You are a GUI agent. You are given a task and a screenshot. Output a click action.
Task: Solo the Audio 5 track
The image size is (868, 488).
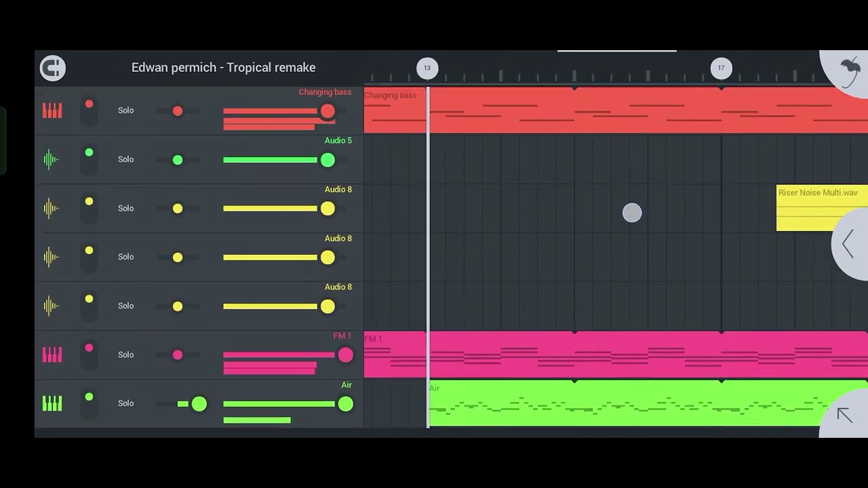point(126,159)
